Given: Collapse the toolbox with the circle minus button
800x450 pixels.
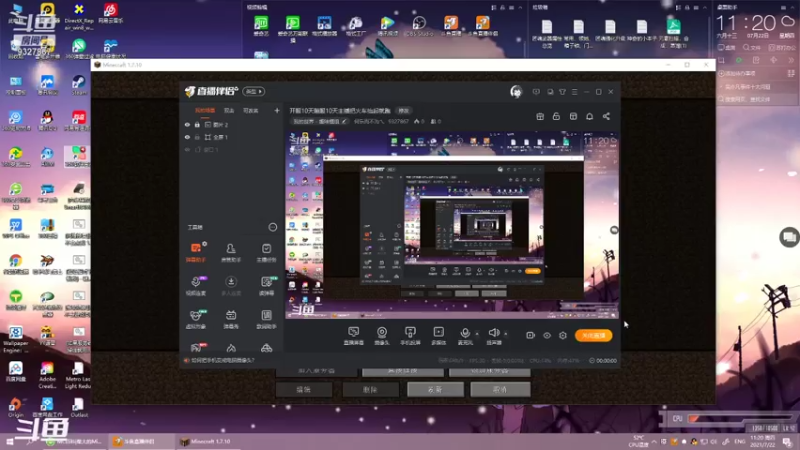Looking at the screenshot, I should click(x=272, y=227).
